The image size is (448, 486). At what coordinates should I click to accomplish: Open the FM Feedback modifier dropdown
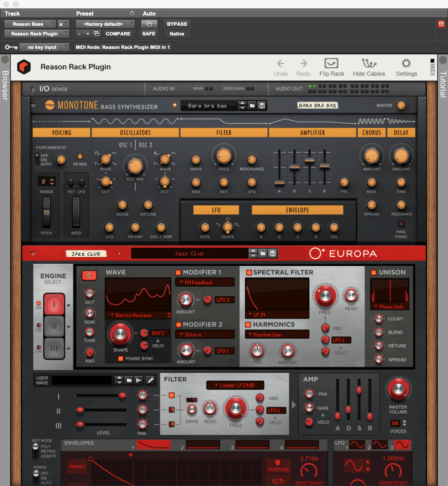click(205, 283)
